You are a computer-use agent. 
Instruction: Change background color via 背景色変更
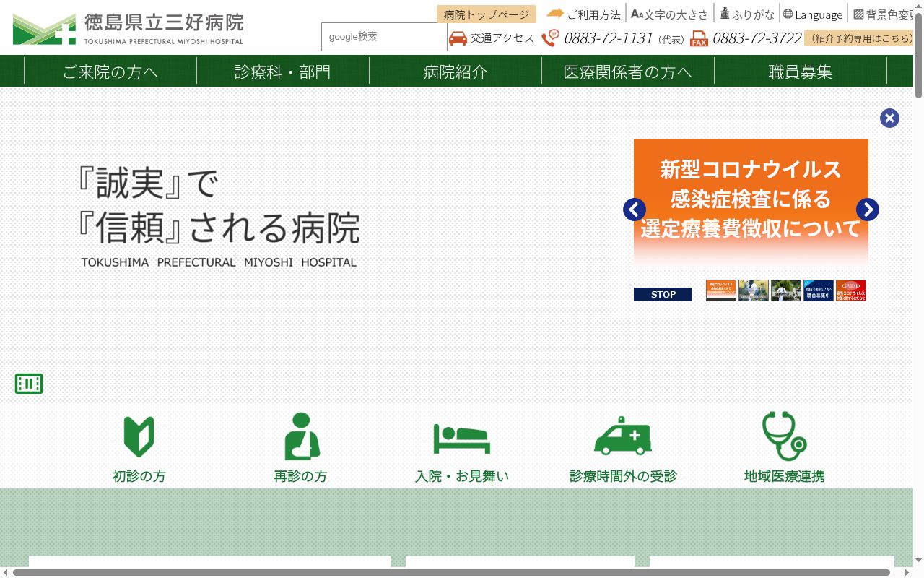coord(882,14)
